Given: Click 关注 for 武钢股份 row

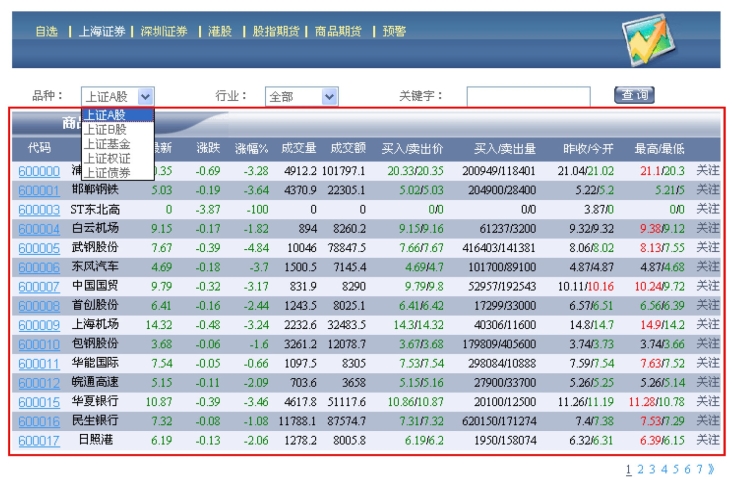Looking at the screenshot, I should tap(707, 248).
